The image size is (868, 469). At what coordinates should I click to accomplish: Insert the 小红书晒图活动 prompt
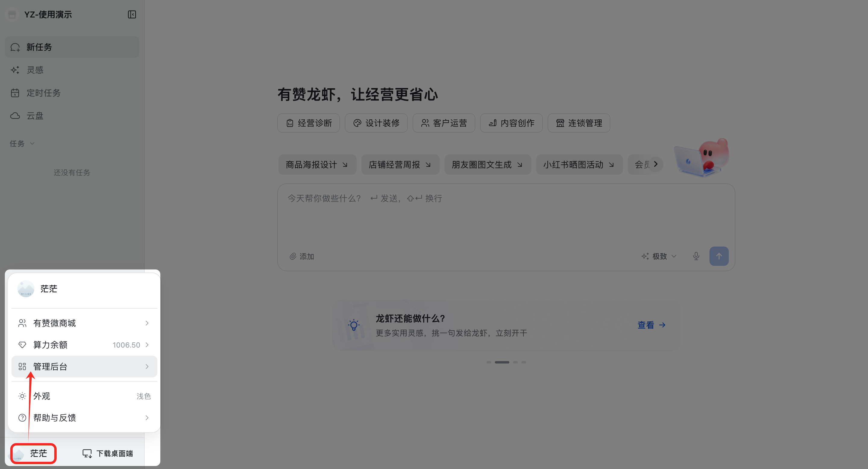pos(579,164)
